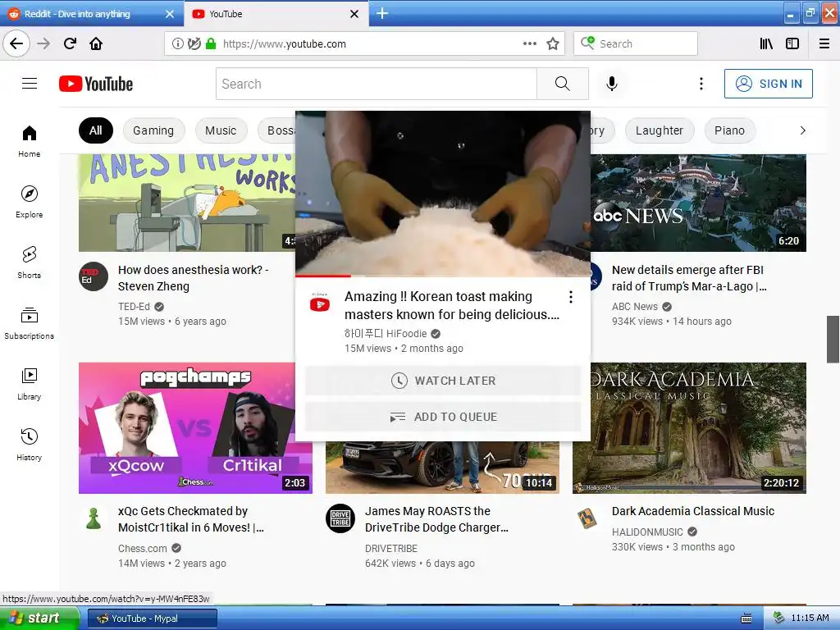Select the Gaming category chip
The image size is (840, 630).
[153, 130]
